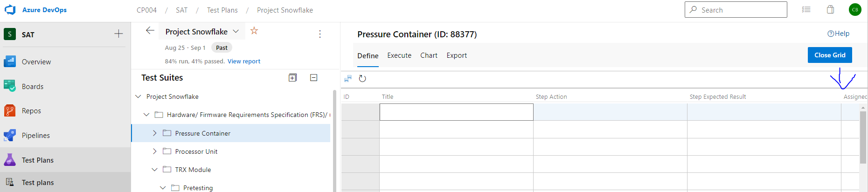This screenshot has height=192, width=868.
Task: Open the work items list icon
Action: (x=806, y=10)
